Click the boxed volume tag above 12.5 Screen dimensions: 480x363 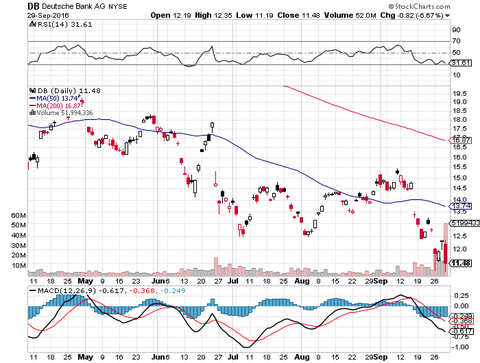[x=465, y=223]
